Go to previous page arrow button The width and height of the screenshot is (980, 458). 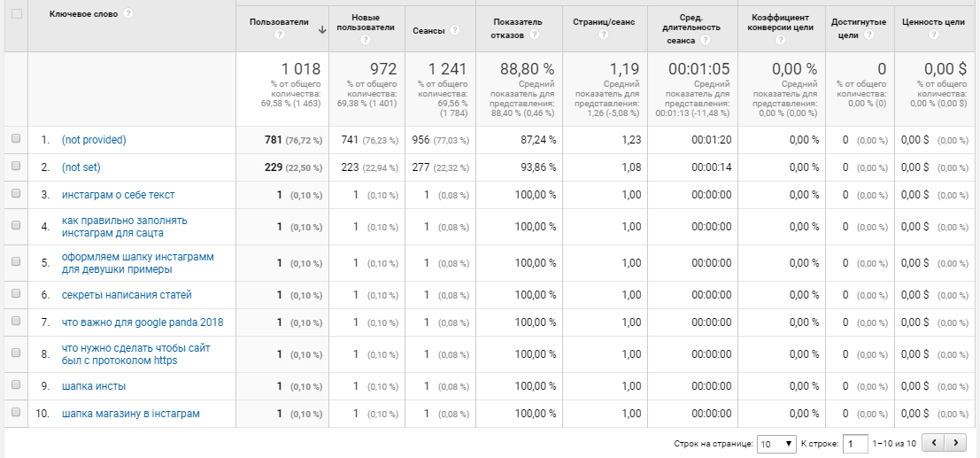934,444
